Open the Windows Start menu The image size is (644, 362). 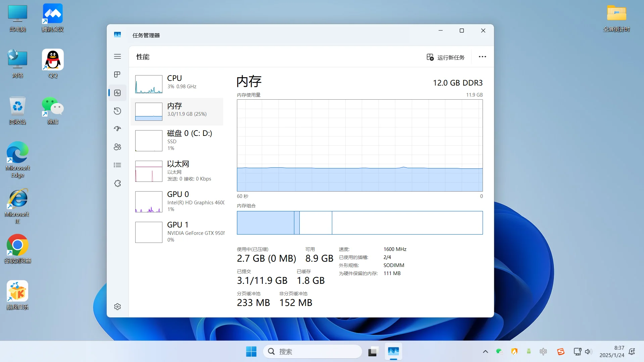point(251,351)
